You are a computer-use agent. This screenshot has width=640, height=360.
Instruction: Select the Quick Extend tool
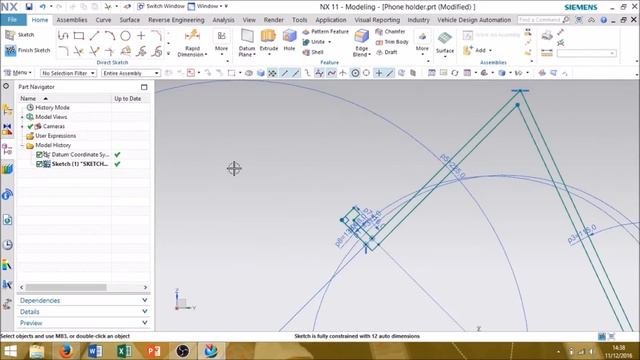94,51
